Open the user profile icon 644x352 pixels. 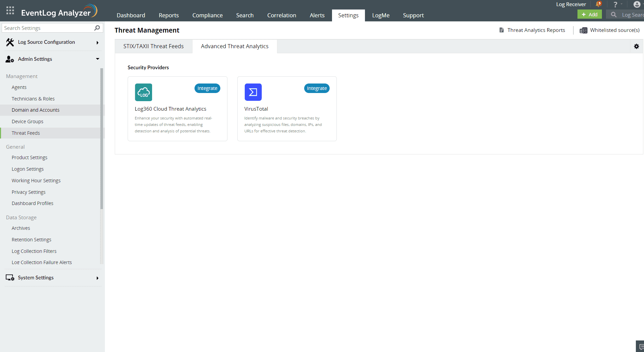pyautogui.click(x=636, y=4)
